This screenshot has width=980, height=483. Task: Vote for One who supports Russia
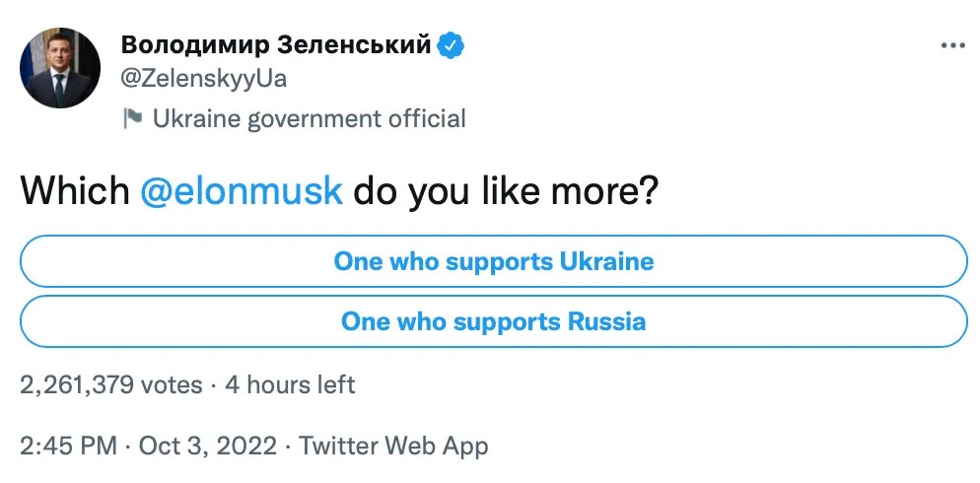(x=494, y=321)
